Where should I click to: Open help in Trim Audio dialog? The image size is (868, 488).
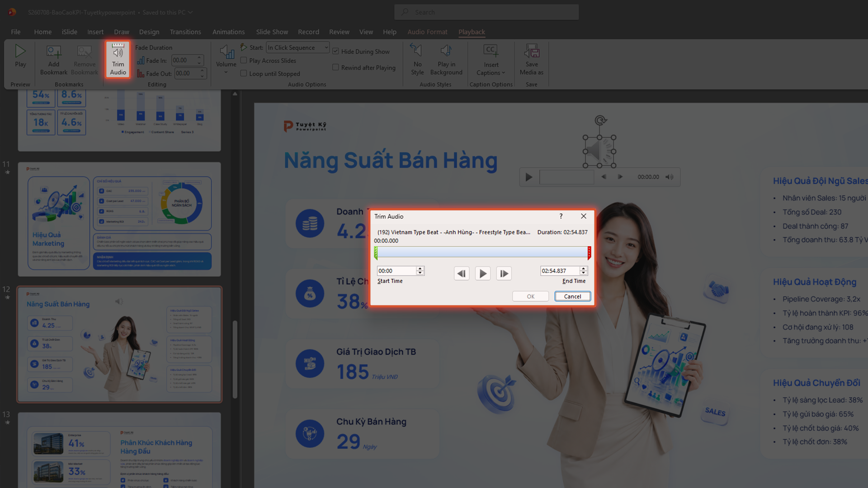pos(561,216)
